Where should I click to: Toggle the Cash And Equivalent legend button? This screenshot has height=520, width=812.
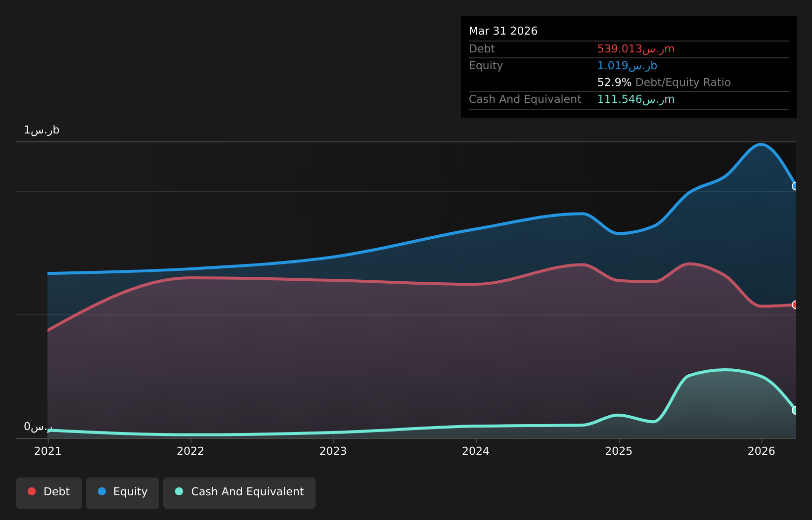239,493
